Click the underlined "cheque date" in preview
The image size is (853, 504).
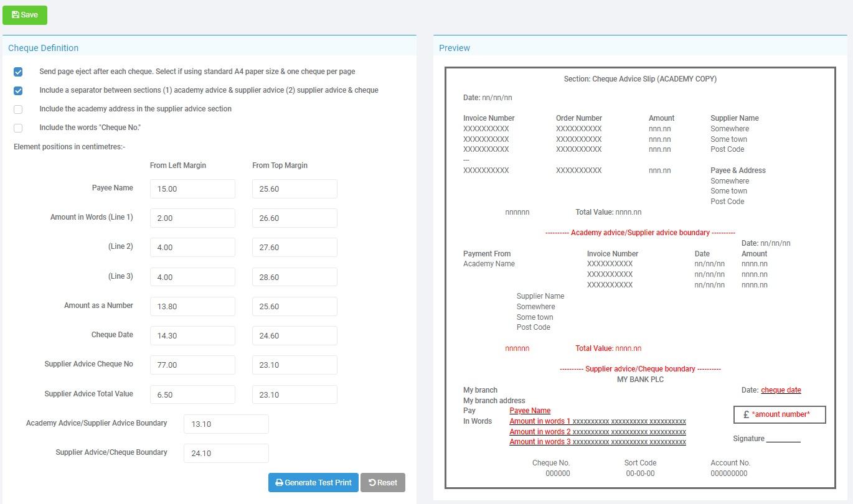tap(781, 390)
